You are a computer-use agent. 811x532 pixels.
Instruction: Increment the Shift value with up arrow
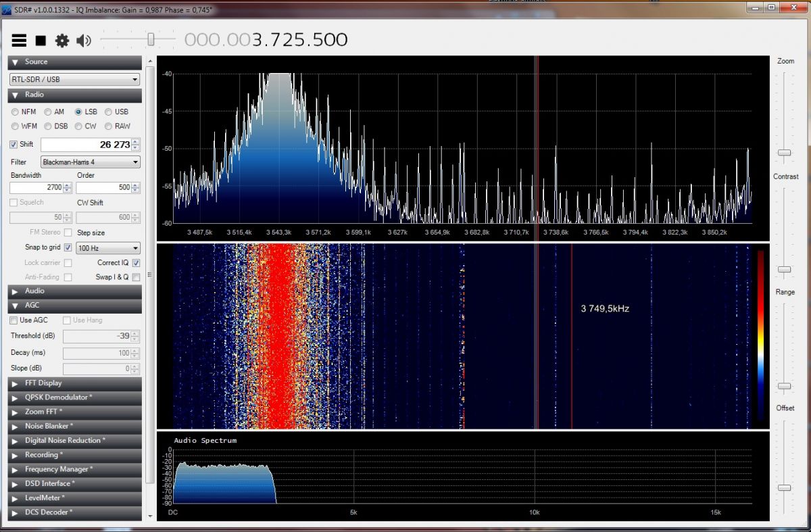pyautogui.click(x=136, y=141)
